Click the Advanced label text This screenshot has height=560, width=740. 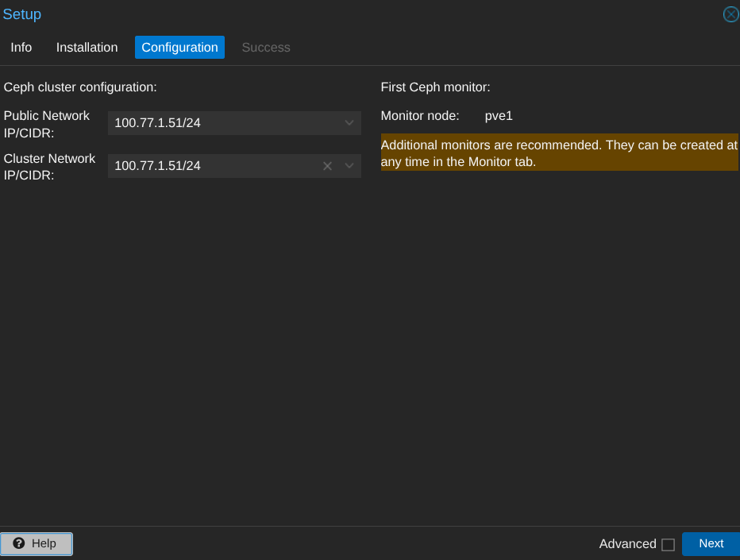pos(627,544)
